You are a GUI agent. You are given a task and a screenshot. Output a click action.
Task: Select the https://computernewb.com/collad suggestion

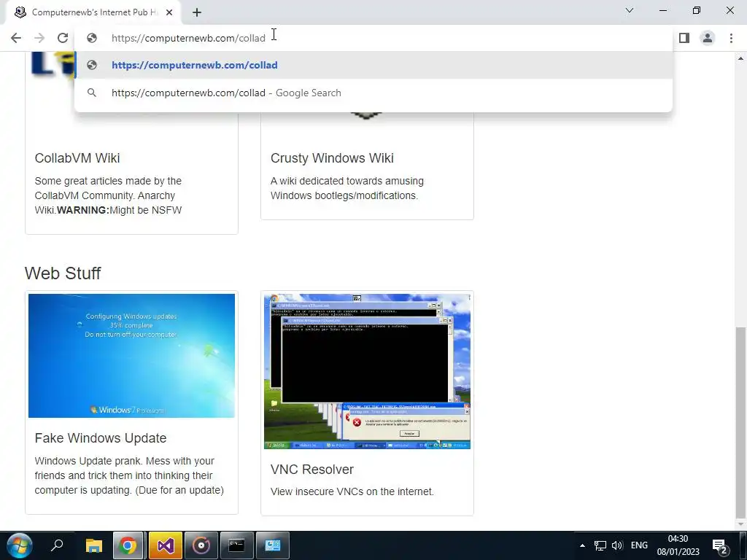(x=373, y=65)
